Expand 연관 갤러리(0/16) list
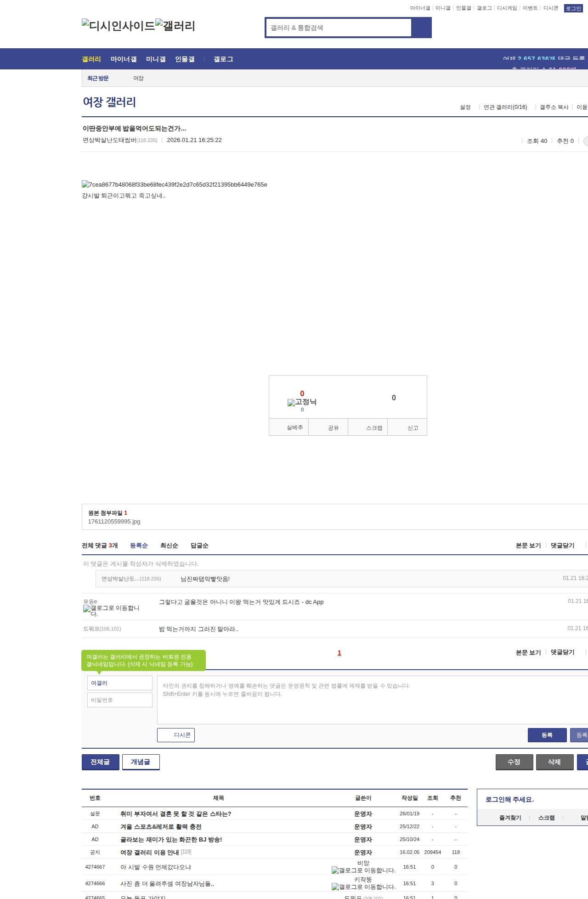588x899 pixels. point(505,107)
